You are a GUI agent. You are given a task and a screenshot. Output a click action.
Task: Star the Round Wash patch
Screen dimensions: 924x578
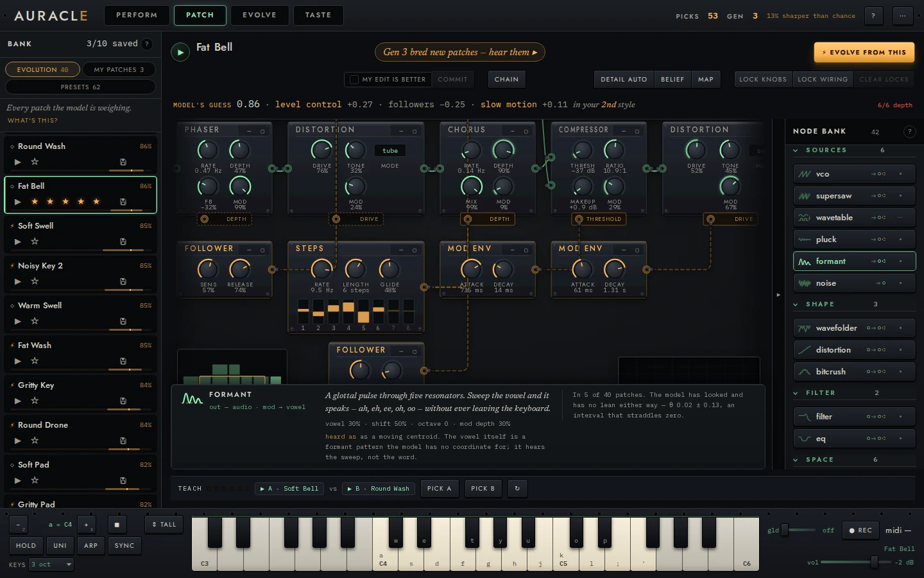point(35,162)
